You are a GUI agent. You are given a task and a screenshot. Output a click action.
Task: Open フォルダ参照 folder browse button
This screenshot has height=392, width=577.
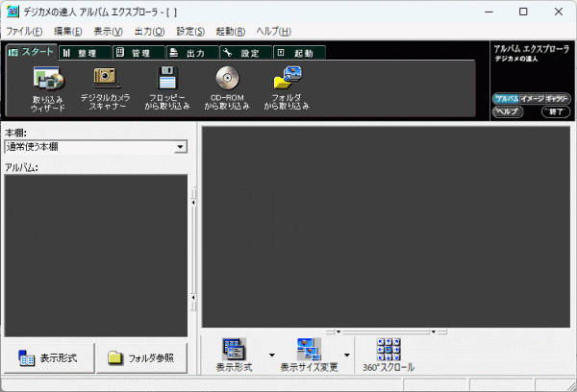(x=142, y=357)
